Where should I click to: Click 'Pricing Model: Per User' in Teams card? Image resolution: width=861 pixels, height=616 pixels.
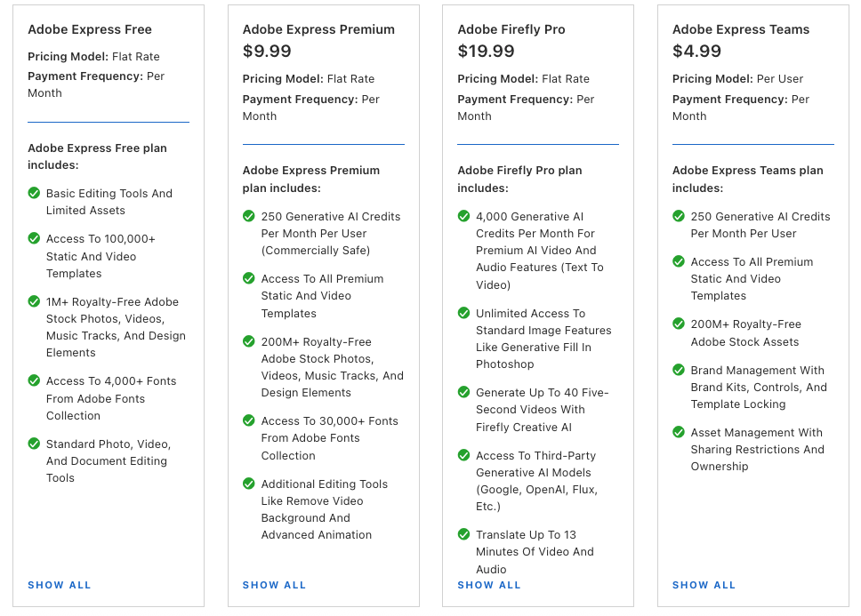[737, 79]
